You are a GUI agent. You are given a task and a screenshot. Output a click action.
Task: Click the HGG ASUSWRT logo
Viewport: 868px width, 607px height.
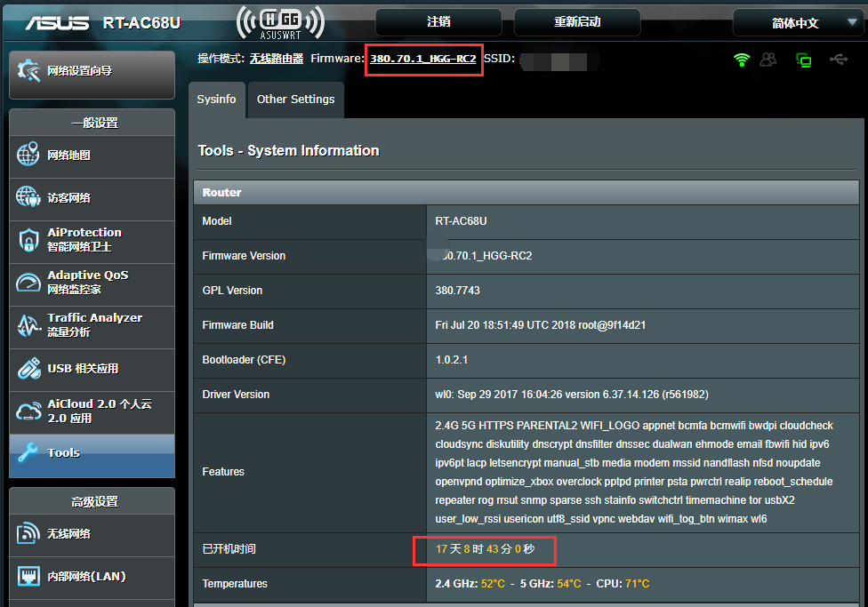click(280, 22)
